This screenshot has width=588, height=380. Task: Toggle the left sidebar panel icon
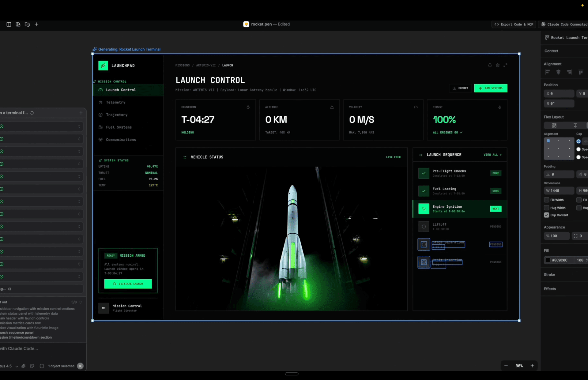9,24
